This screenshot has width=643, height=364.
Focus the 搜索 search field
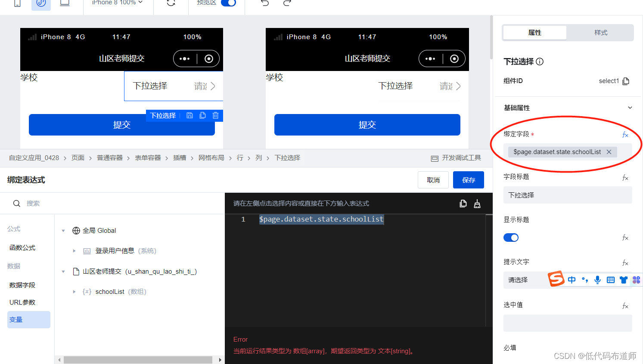112,203
